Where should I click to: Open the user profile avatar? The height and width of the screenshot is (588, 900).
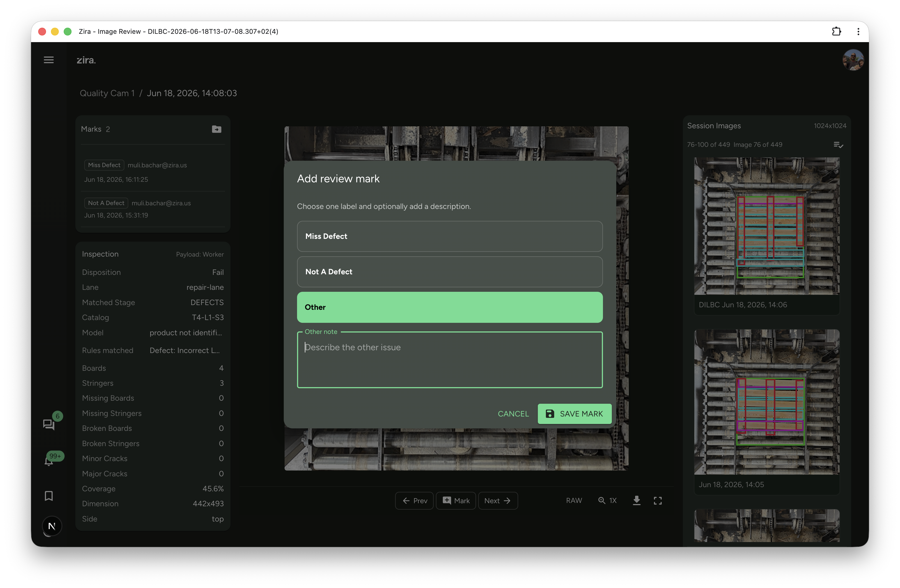[853, 60]
